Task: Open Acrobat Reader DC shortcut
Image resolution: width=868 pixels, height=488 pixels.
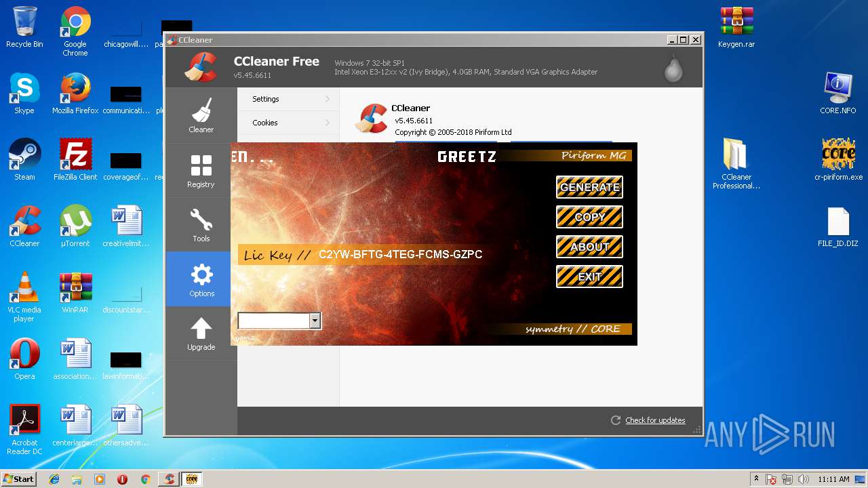Action: tap(24, 430)
